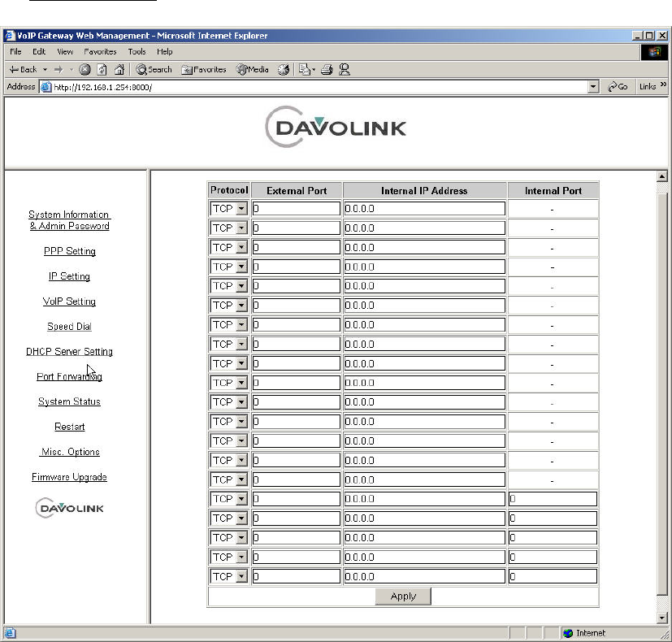
Task: Select the Port Forwarding link
Action: [x=69, y=377]
